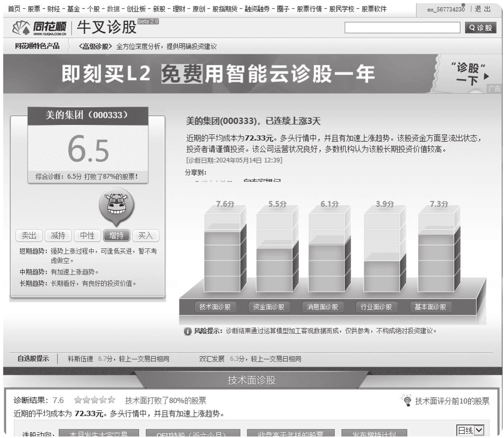Click the 7.6分 technical score bar
This screenshot has width=504, height=438.
click(225, 249)
